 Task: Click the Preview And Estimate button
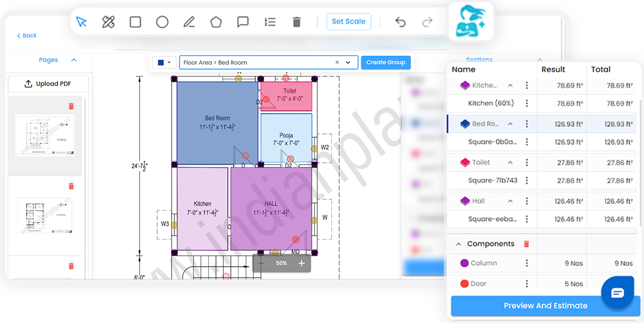pyautogui.click(x=545, y=306)
